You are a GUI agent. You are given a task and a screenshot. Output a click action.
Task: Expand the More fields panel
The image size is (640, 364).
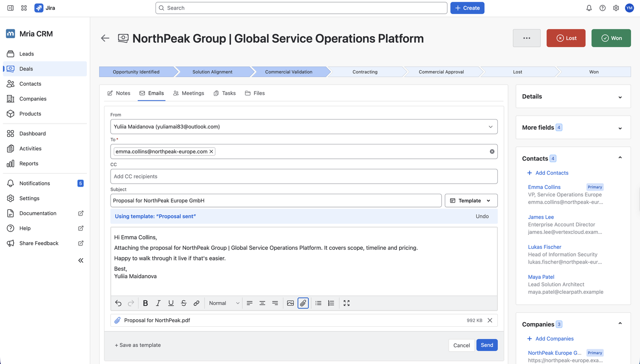[620, 128]
